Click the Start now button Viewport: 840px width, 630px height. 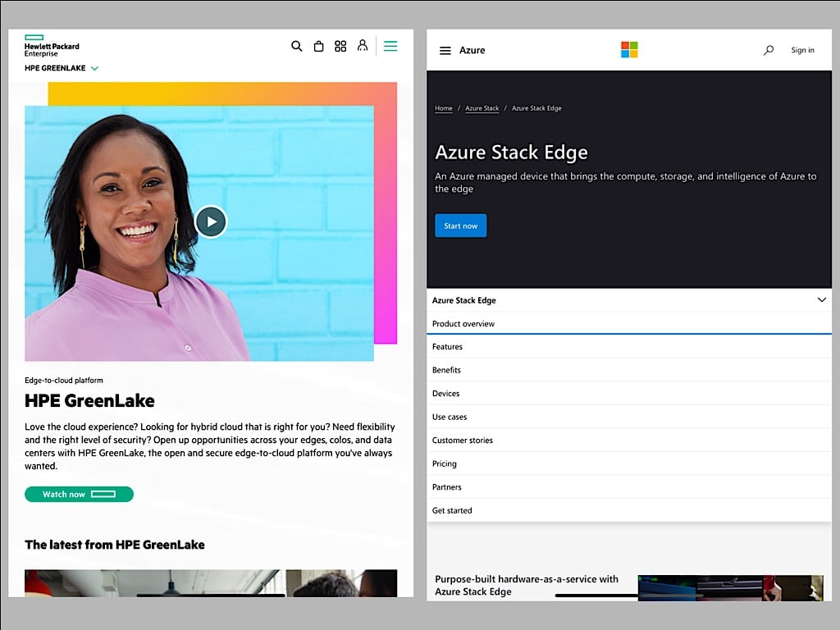click(x=461, y=226)
